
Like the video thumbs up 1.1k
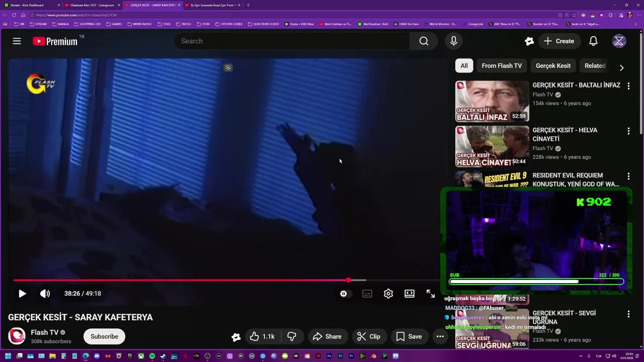pyautogui.click(x=262, y=336)
